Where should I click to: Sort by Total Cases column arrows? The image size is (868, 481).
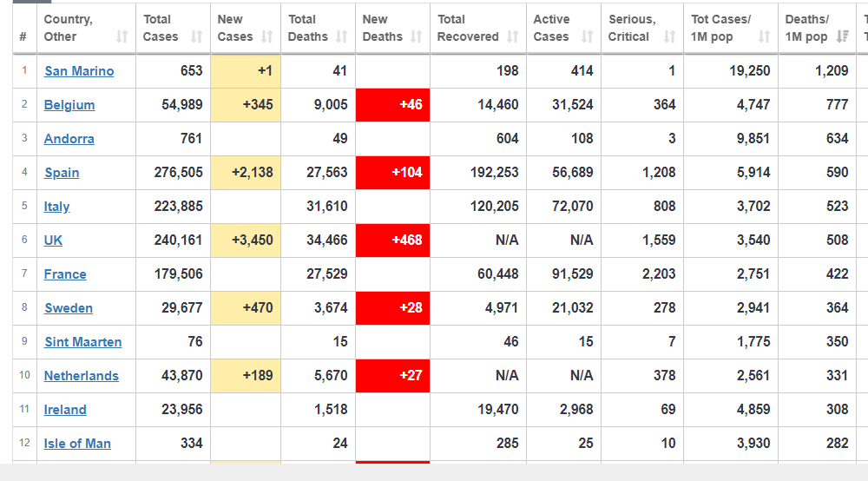pyautogui.click(x=196, y=36)
